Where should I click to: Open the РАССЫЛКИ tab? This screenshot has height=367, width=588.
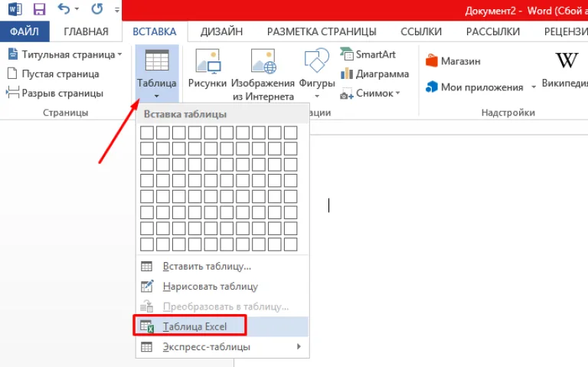[493, 31]
